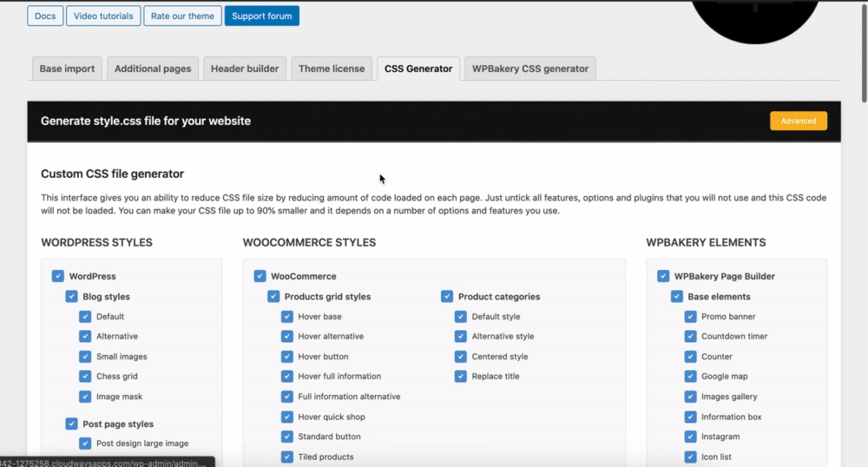Untick the Information box checkbox
The height and width of the screenshot is (467, 868).
point(690,417)
